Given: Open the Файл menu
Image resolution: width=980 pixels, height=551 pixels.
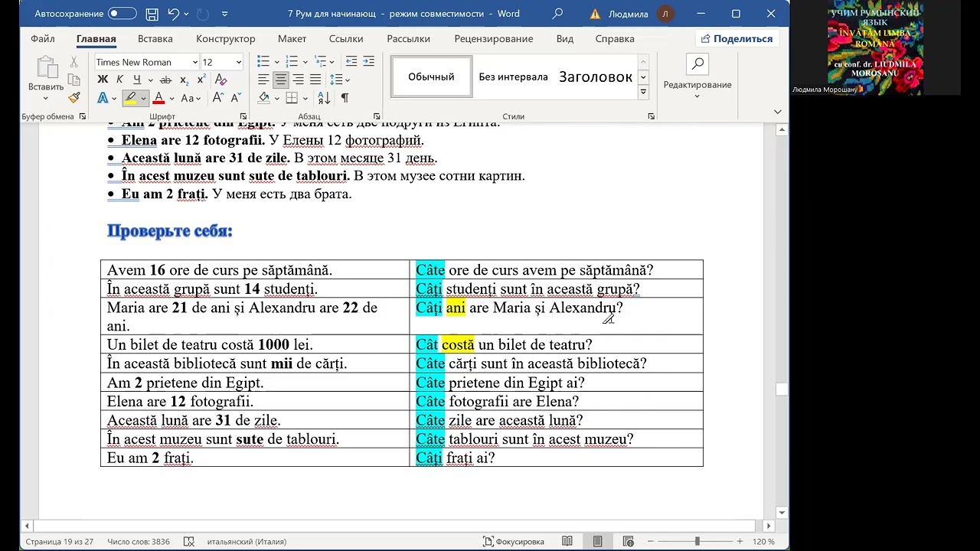Looking at the screenshot, I should pos(43,39).
